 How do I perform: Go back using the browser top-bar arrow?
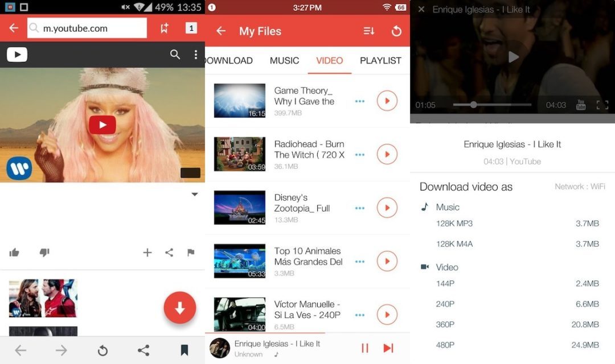14,28
